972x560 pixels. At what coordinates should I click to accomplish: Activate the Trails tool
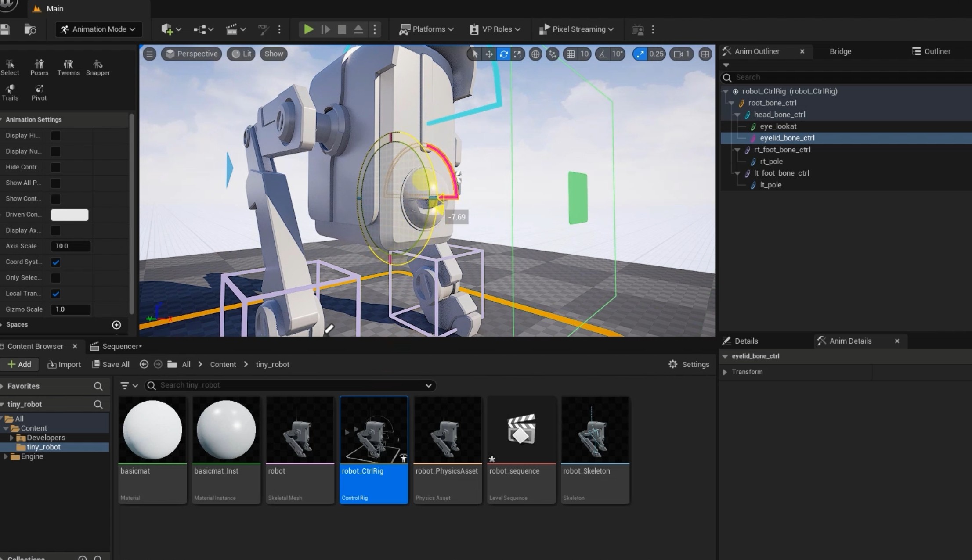click(x=10, y=92)
